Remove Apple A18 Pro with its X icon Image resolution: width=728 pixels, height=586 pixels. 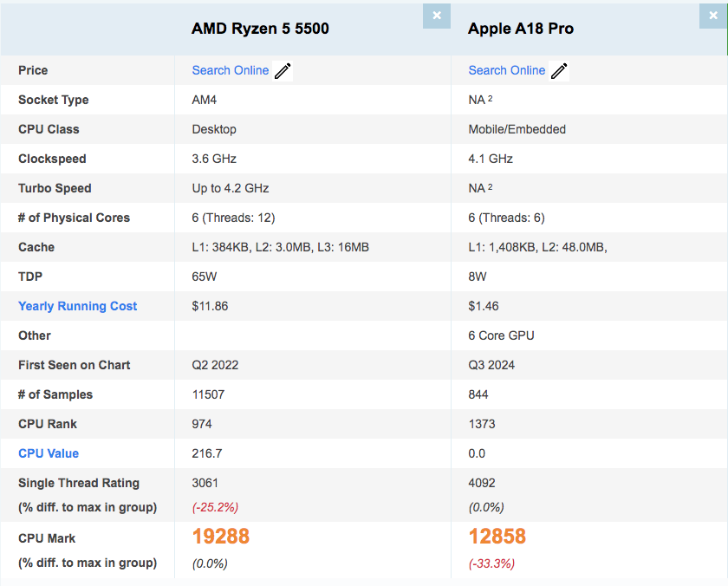[x=713, y=16]
